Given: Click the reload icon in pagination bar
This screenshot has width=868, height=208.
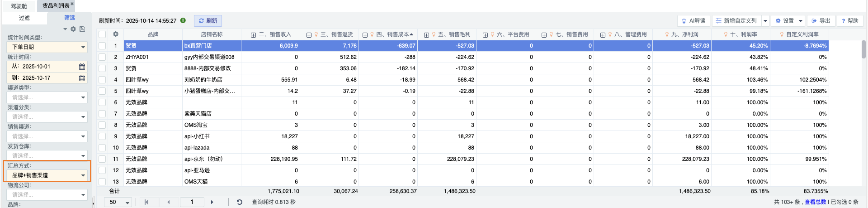Looking at the screenshot, I should pos(240,202).
